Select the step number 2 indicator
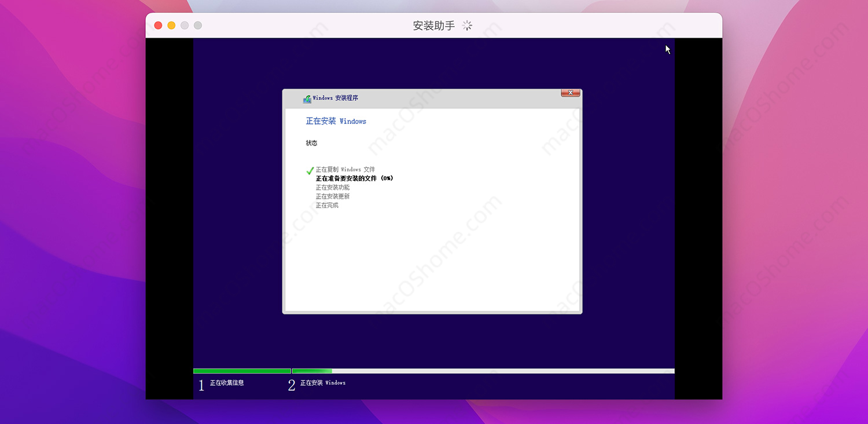868x424 pixels. pyautogui.click(x=292, y=383)
